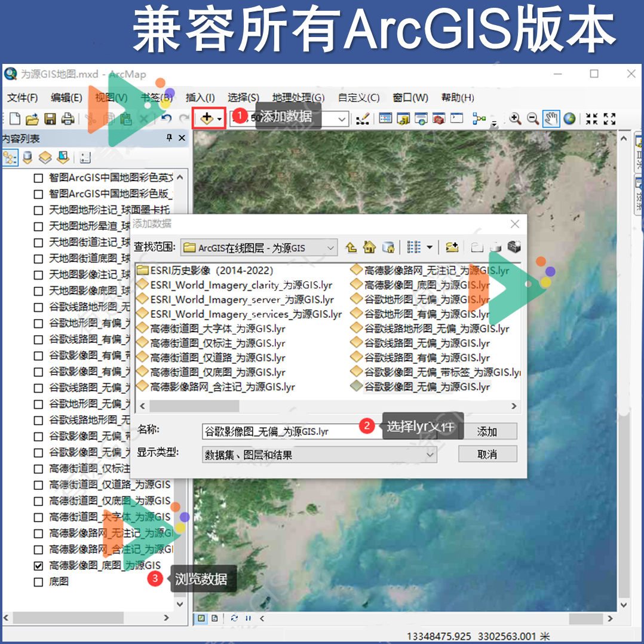The image size is (644, 644).
Task: Select 谷歌影像图_无偏_为源GIS.lyr file
Action: coord(421,387)
